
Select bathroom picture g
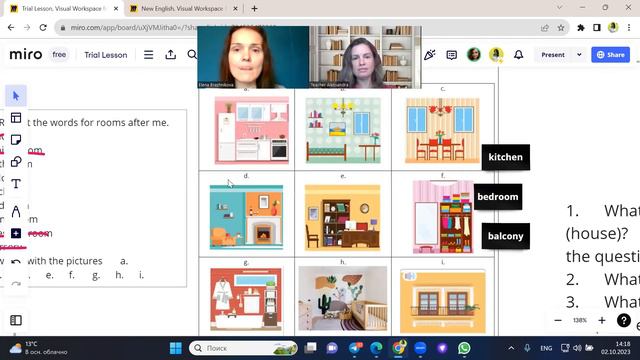coord(246,299)
